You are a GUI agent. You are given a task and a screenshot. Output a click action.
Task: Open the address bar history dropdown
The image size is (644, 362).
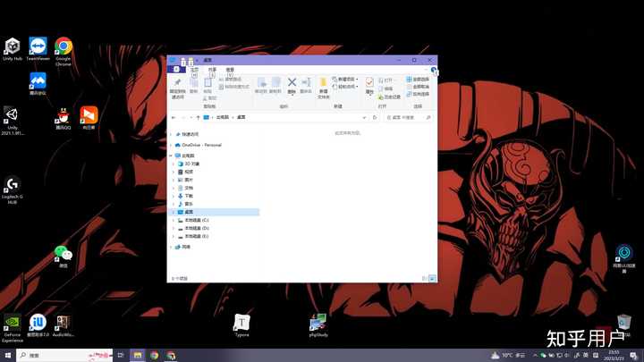[364, 117]
